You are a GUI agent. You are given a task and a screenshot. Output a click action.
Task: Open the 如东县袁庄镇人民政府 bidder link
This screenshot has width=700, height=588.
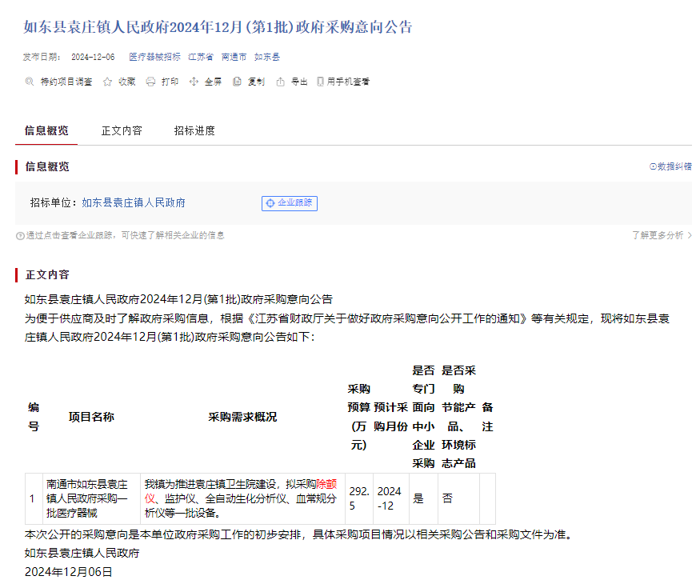click(134, 203)
